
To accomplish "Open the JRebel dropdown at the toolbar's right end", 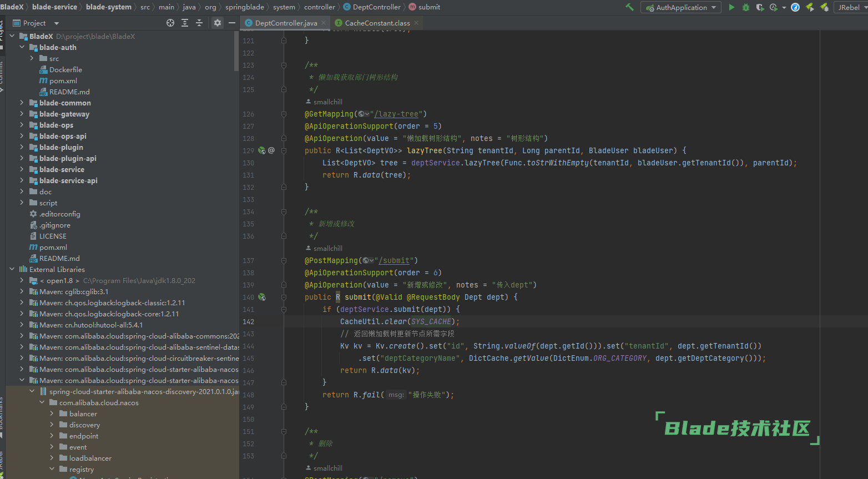I will pos(851,7).
